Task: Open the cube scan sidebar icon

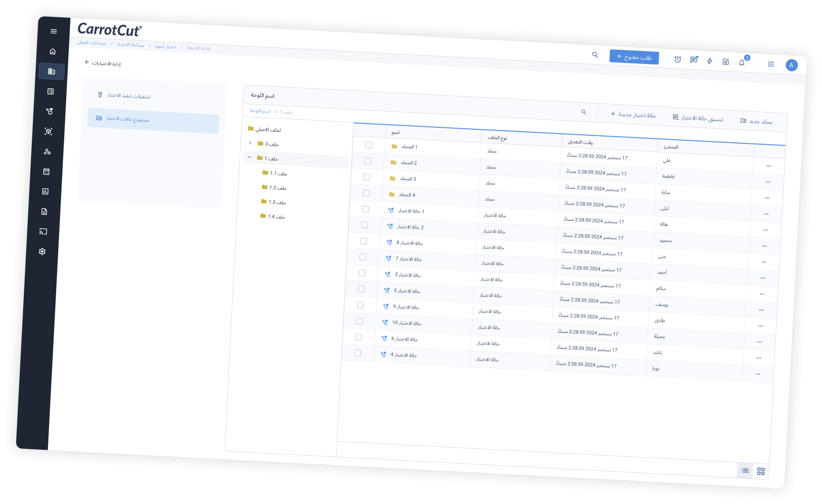Action: [48, 131]
